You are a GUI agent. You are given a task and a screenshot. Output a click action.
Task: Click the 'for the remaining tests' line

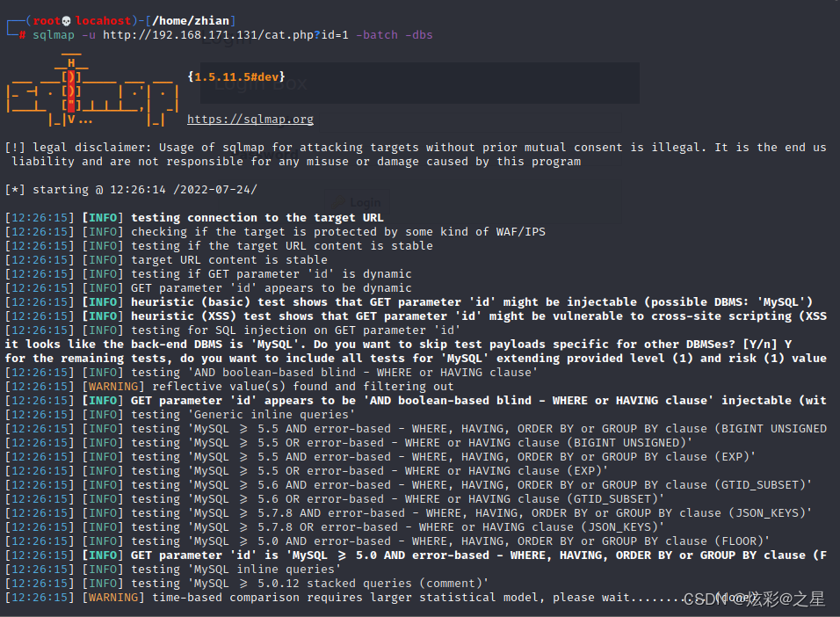[x=416, y=358]
